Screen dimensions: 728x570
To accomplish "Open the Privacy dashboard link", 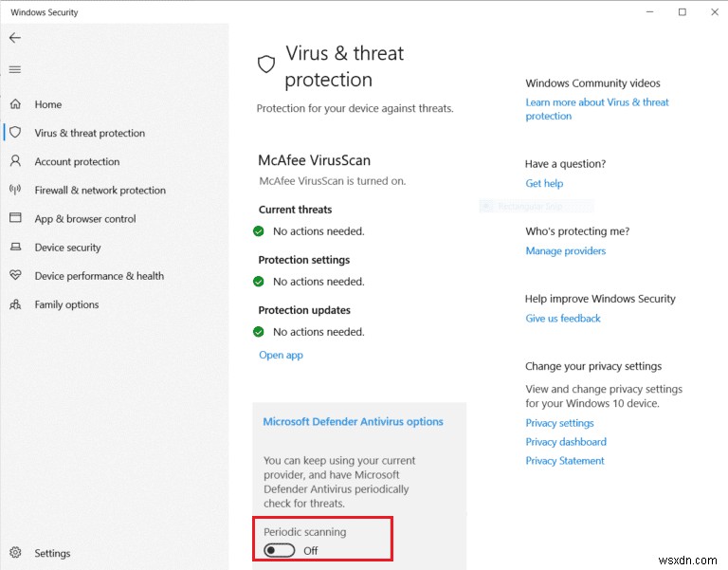I will tap(566, 442).
